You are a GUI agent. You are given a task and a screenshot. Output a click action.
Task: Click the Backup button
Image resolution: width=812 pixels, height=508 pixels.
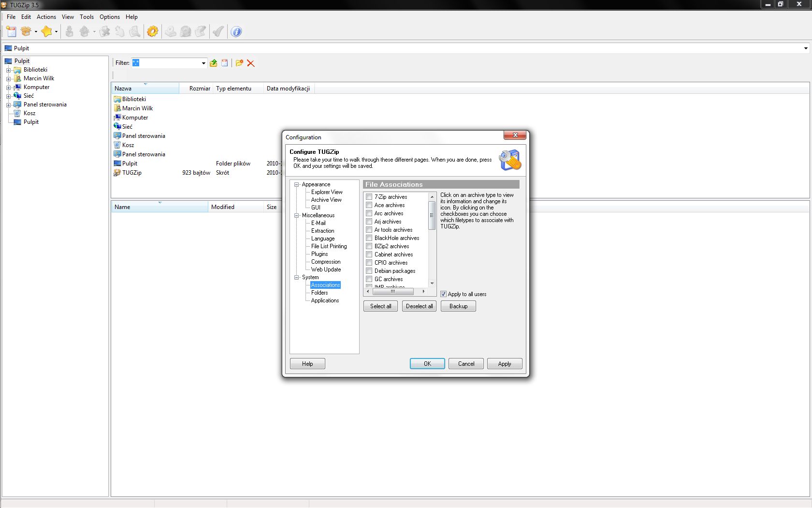458,306
